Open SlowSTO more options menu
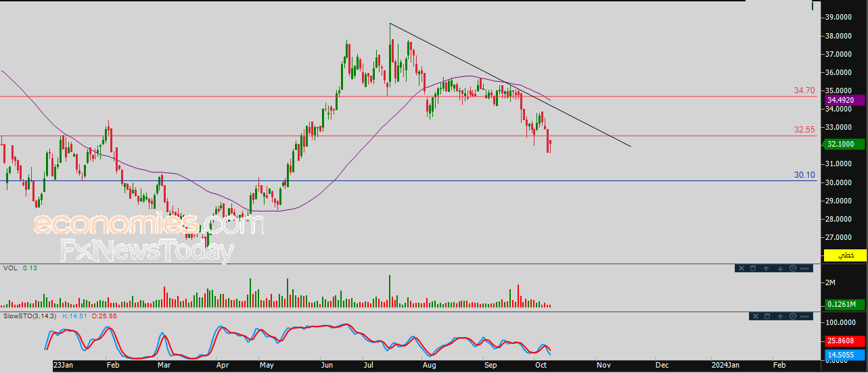 804,316
